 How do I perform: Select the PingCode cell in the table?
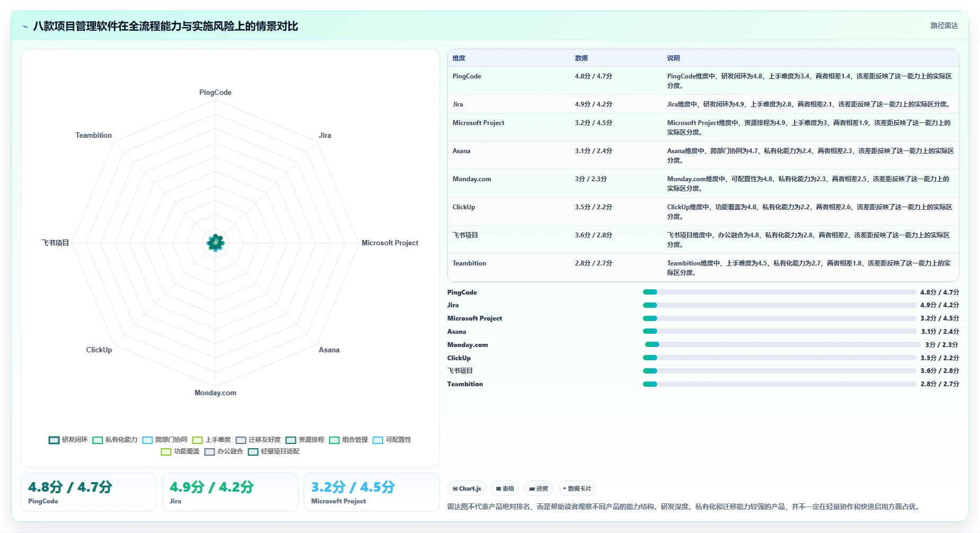[x=467, y=76]
